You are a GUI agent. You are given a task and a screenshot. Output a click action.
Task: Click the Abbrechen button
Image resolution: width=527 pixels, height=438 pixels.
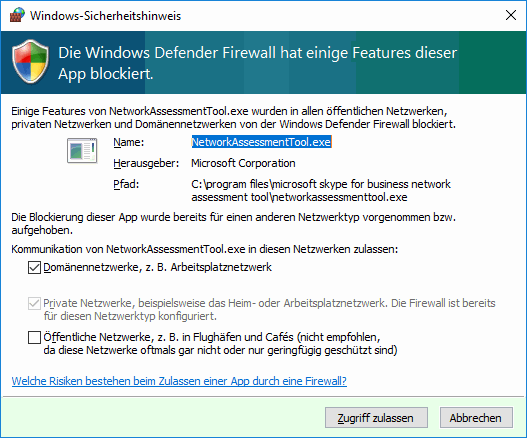click(476, 417)
